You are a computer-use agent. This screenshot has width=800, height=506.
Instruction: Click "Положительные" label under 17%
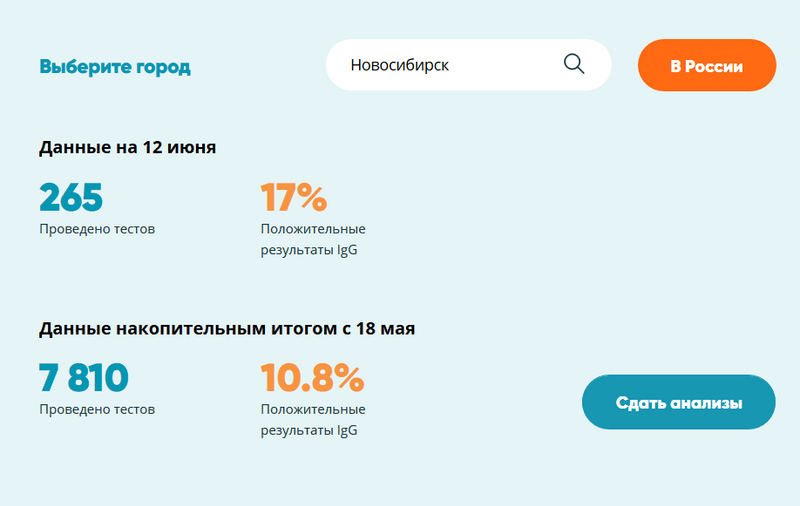(313, 229)
